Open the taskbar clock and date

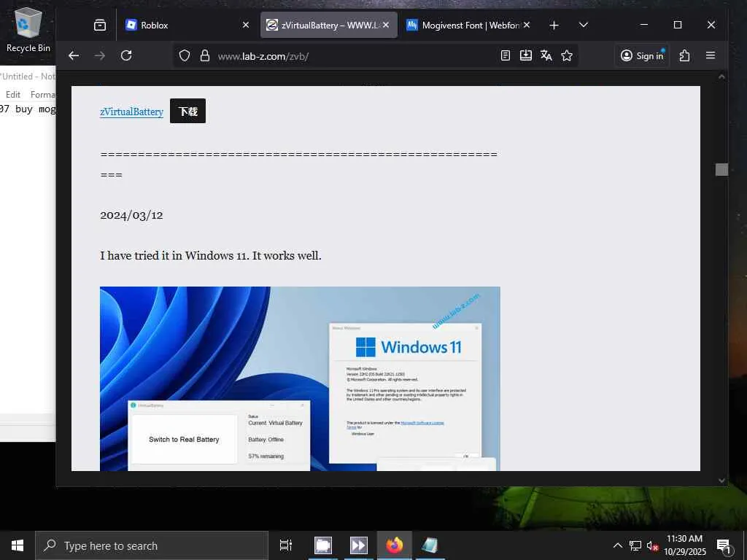pyautogui.click(x=684, y=545)
